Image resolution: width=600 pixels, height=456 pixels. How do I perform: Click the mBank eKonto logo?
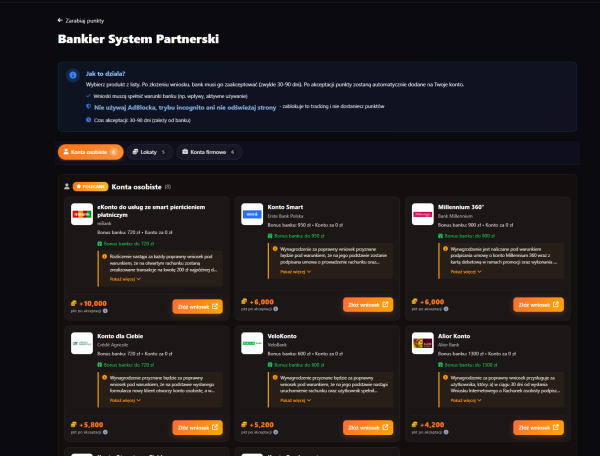(x=82, y=214)
